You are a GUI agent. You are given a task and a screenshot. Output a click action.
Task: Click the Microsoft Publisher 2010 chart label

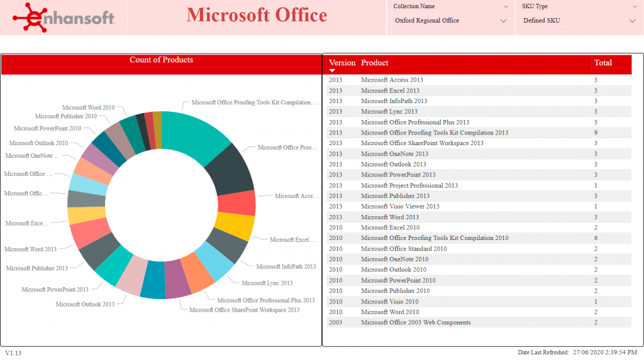coord(66,116)
